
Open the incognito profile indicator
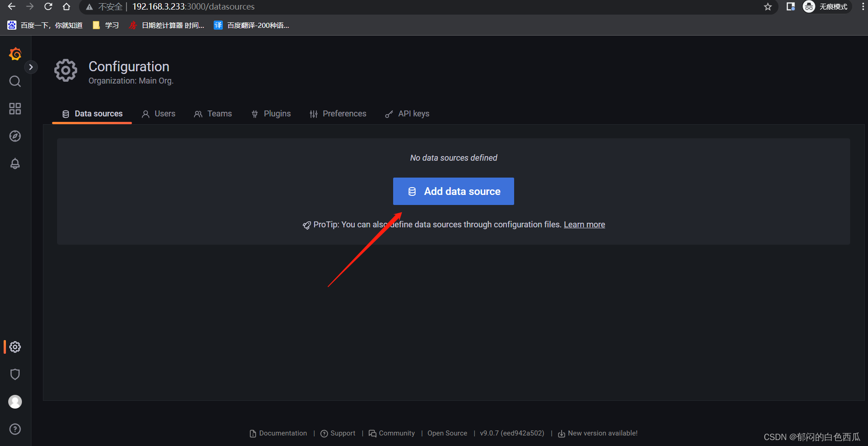coord(827,6)
